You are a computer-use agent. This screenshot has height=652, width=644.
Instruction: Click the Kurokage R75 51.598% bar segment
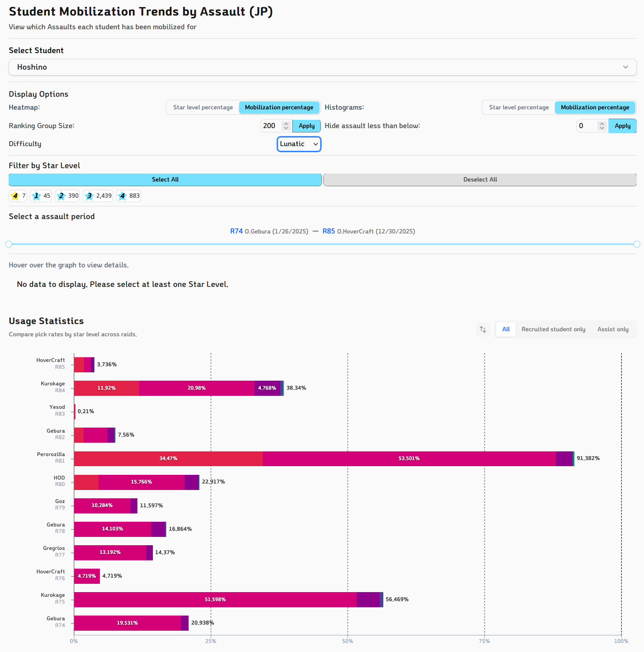click(215, 600)
